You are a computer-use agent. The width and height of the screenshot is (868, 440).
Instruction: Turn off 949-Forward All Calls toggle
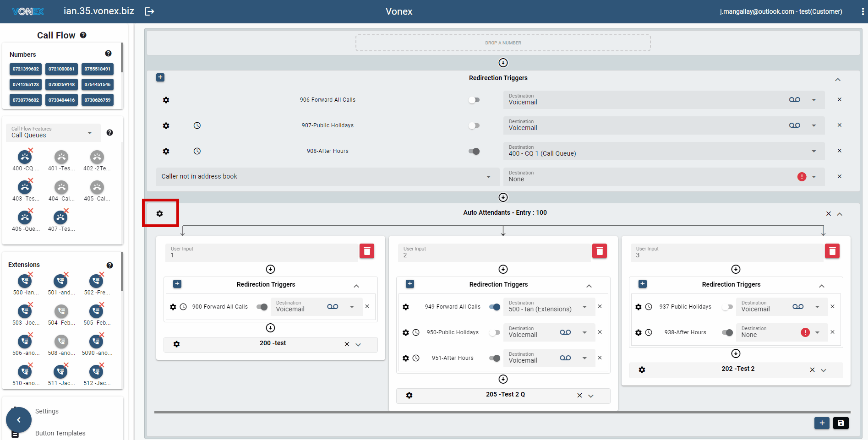[x=494, y=307]
